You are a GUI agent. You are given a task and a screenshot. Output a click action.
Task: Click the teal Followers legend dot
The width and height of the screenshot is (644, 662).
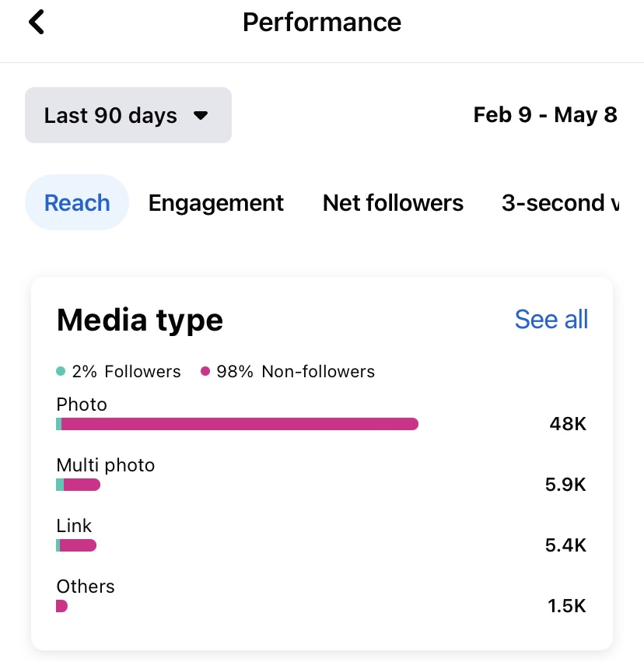[x=61, y=372]
